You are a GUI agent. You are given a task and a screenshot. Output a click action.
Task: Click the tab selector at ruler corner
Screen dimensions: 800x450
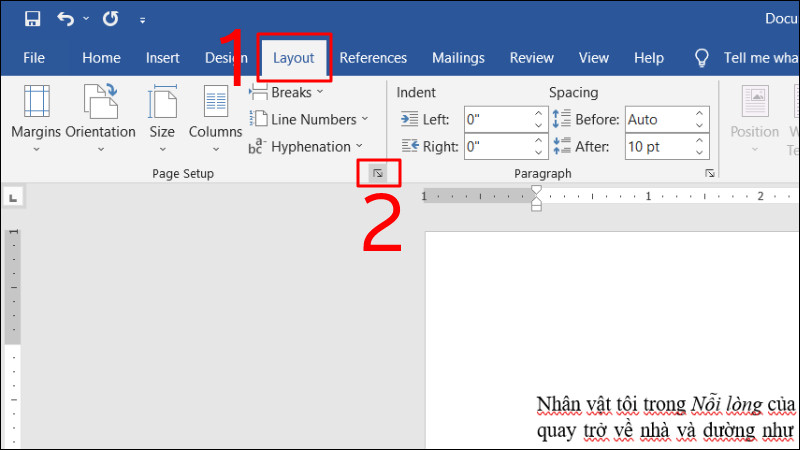coord(14,197)
